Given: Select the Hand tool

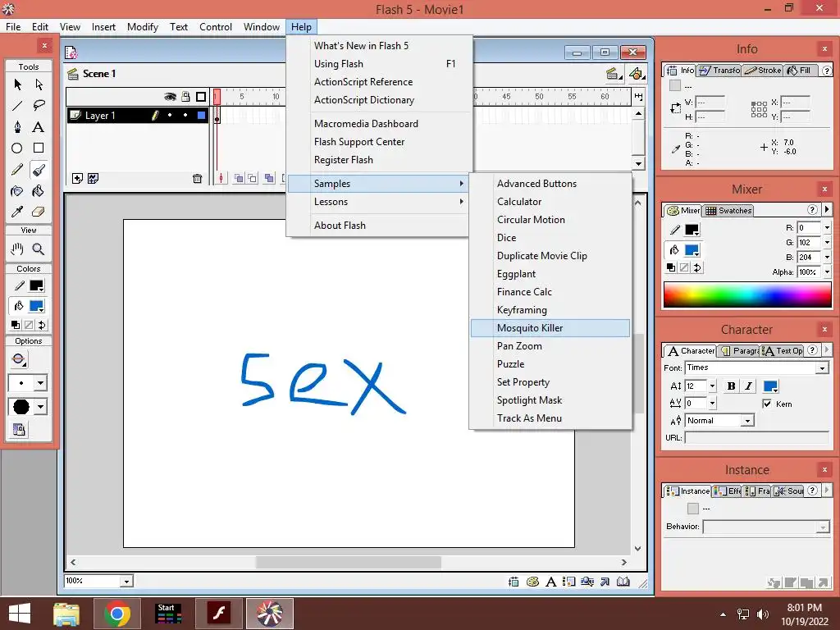Looking at the screenshot, I should (18, 249).
